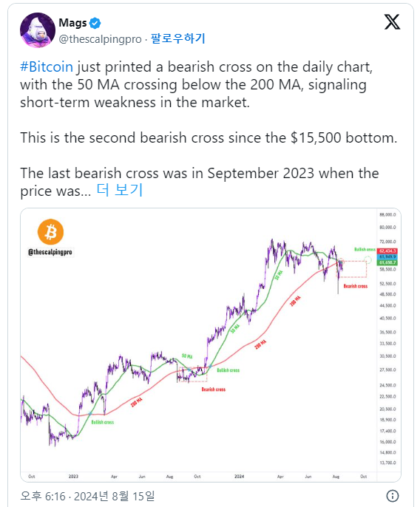Click the @thescalpingpro watermark in chart
This screenshot has height=507, width=420.
[x=50, y=252]
